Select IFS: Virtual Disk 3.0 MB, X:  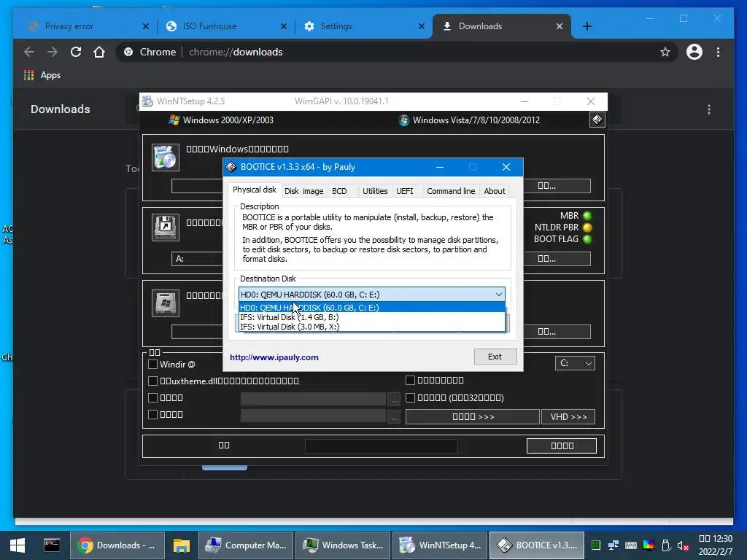[371, 327]
